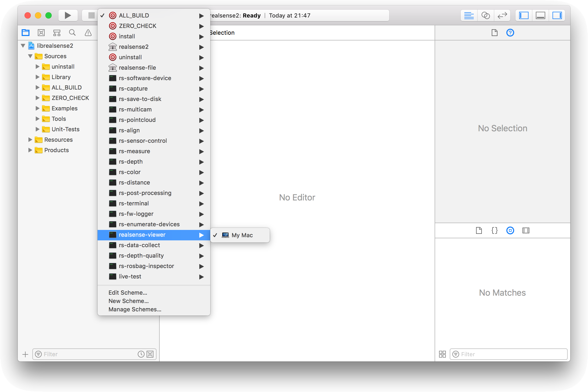Image resolution: width=588 pixels, height=392 pixels.
Task: Open the Version editor arrows icon
Action: pos(502,15)
